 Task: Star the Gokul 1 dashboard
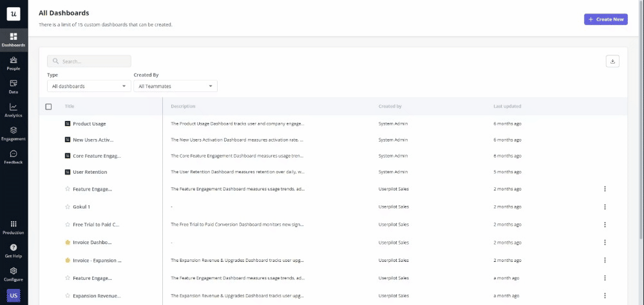pos(68,207)
